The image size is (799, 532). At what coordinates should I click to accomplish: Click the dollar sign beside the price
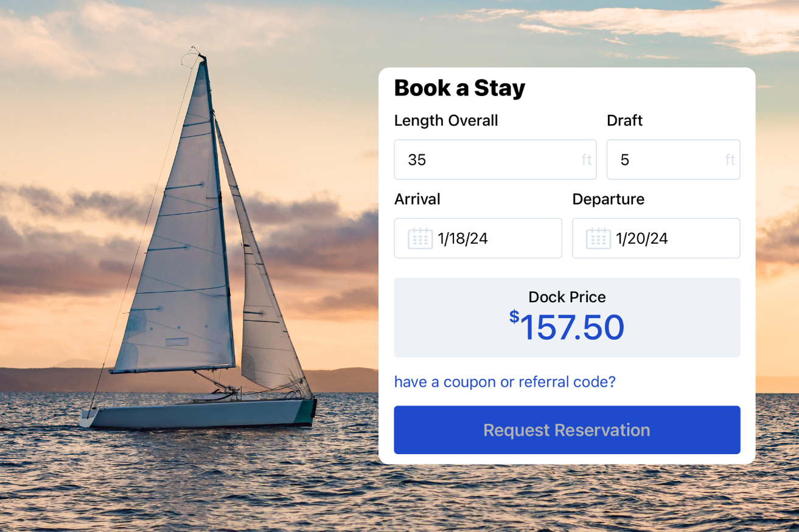(x=514, y=316)
